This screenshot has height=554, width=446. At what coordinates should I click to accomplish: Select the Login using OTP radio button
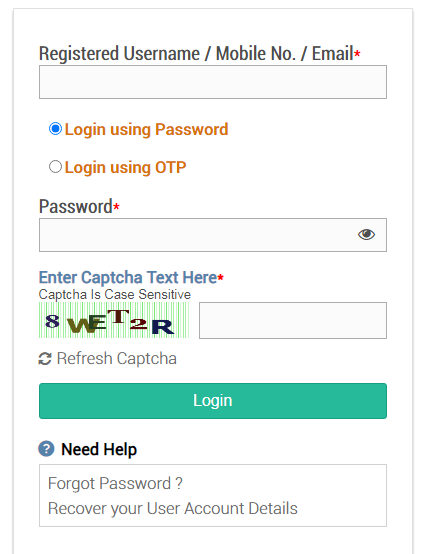click(x=55, y=167)
